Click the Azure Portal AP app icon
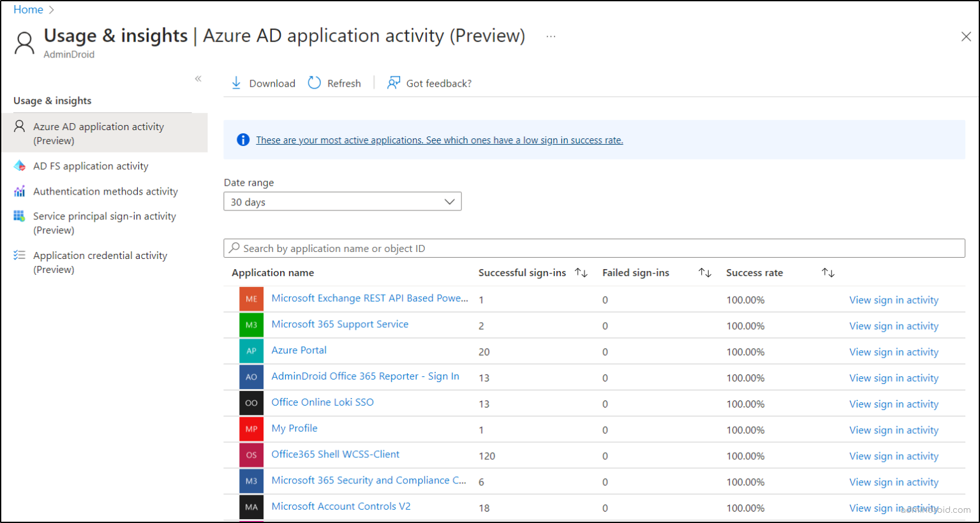The height and width of the screenshot is (523, 980). click(251, 351)
